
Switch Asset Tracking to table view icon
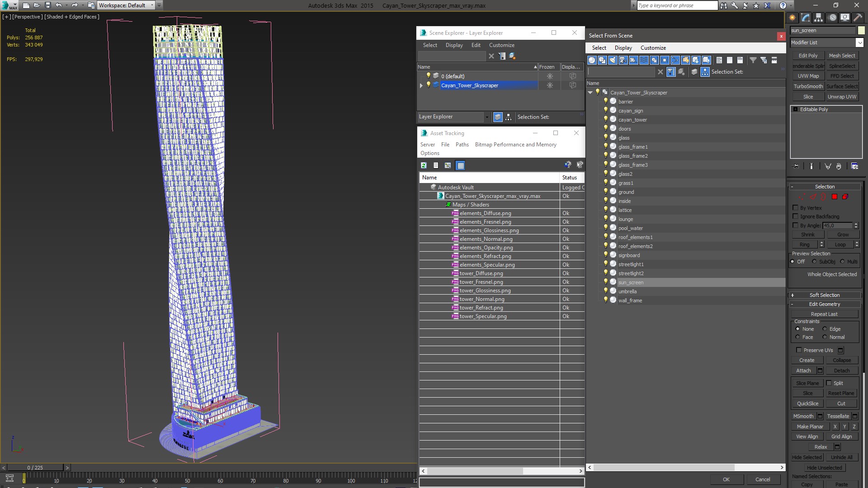[x=460, y=165]
